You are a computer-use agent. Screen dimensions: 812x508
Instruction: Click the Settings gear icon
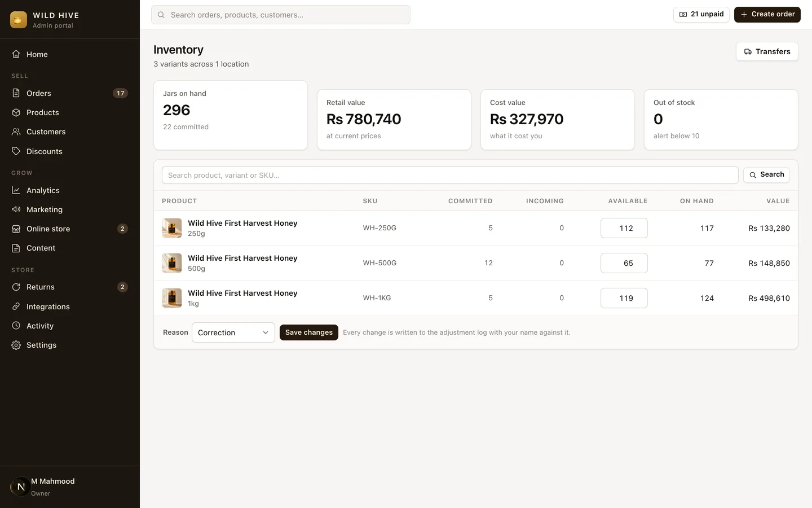click(16, 345)
